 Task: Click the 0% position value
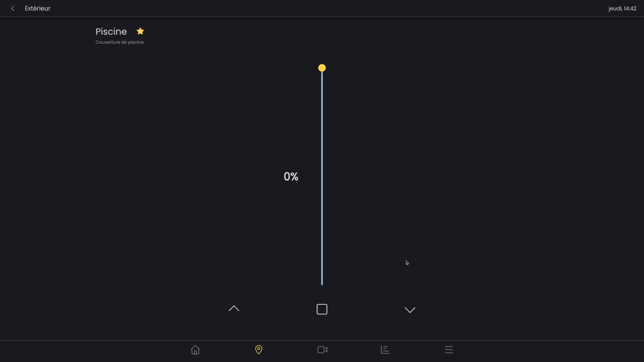click(290, 176)
